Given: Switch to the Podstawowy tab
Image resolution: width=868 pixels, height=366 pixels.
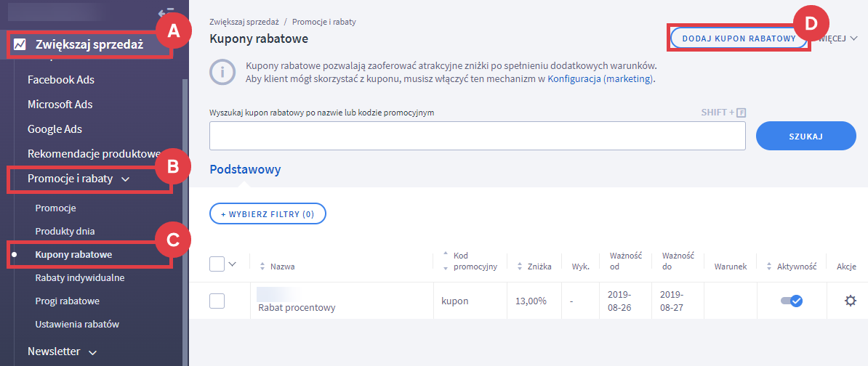Looking at the screenshot, I should pos(245,169).
